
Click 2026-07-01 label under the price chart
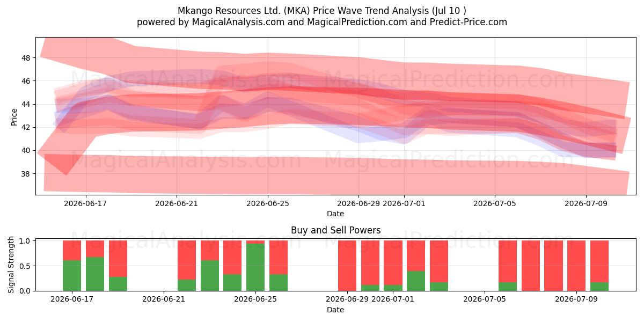pyautogui.click(x=404, y=203)
